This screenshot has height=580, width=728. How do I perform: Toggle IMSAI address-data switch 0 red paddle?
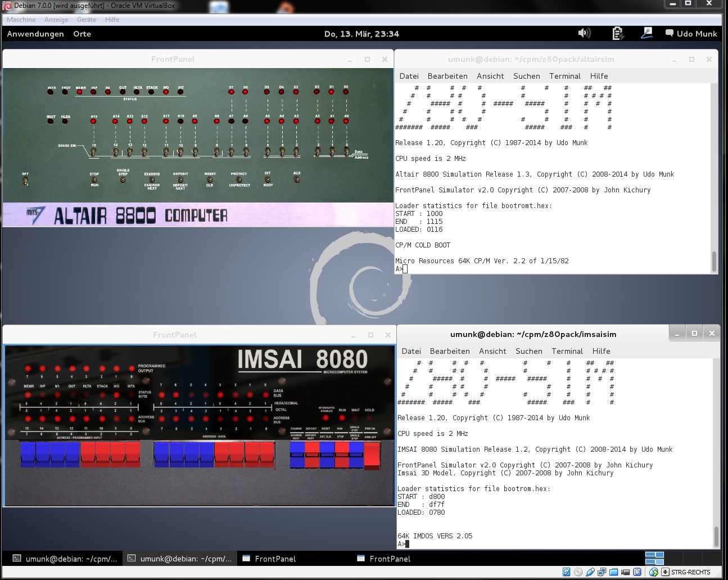click(267, 455)
